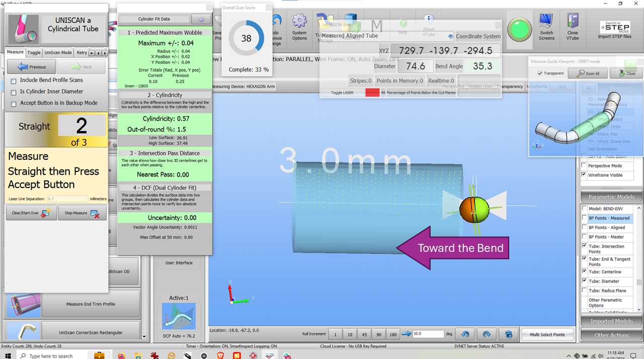Uncheck the Transparent checkbox in Measure Guide
The width and height of the screenshot is (644, 359).
tap(540, 73)
